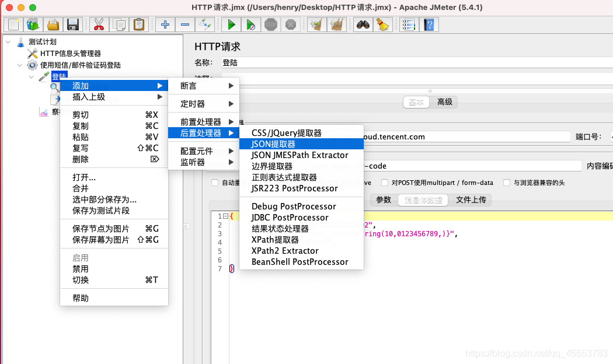Open the 添加 submenu
Screen dimensions: 613x364
click(114, 86)
